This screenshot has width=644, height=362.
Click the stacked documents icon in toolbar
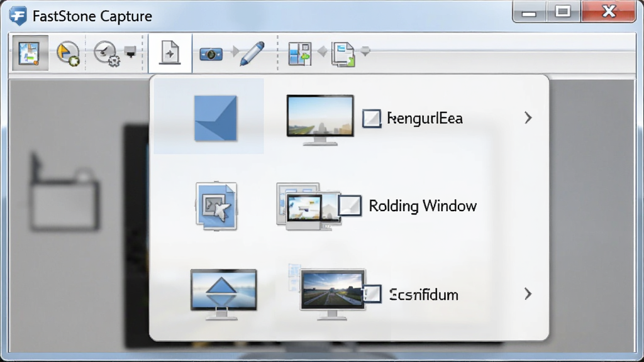pos(343,54)
